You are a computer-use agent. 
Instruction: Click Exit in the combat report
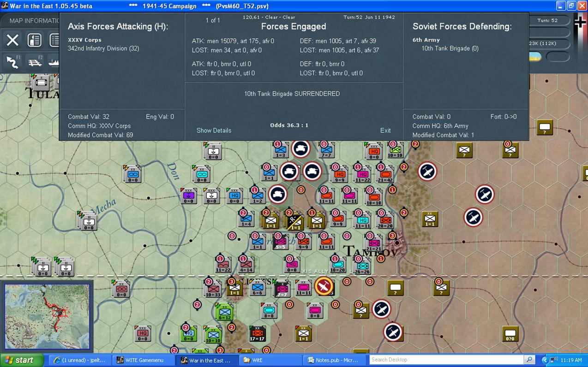(385, 130)
